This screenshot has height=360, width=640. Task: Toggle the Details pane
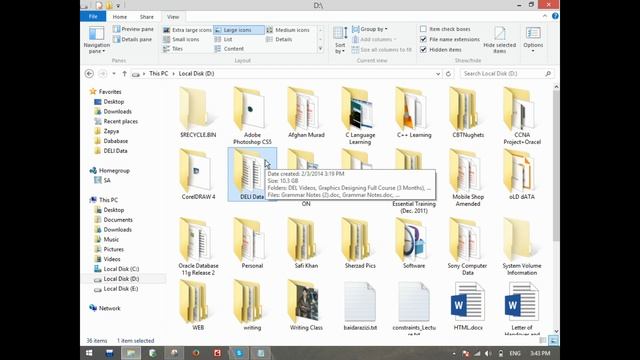132,39
